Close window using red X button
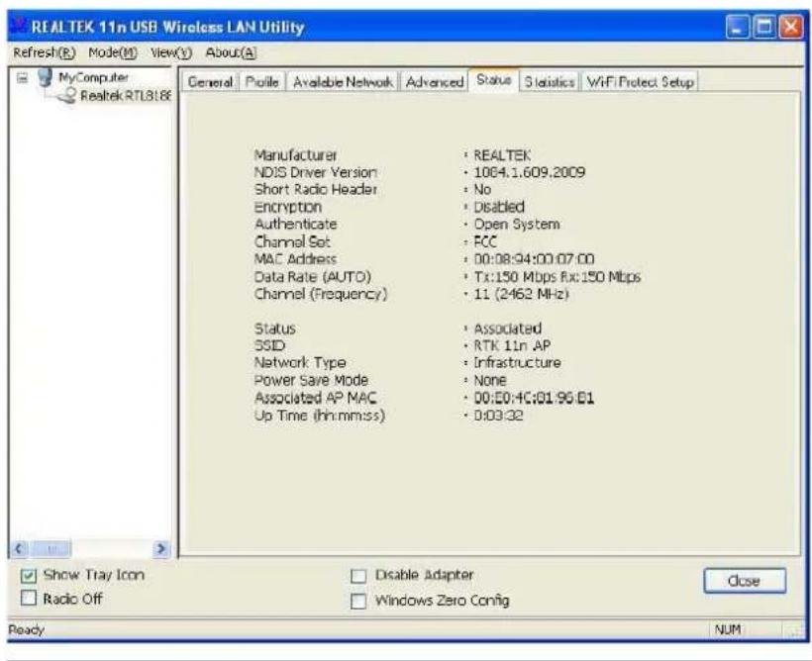This screenshot has height=661, width=812. tap(791, 27)
